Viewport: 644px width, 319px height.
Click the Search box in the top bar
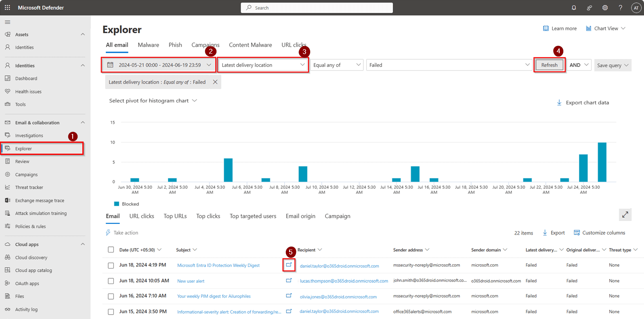point(317,8)
